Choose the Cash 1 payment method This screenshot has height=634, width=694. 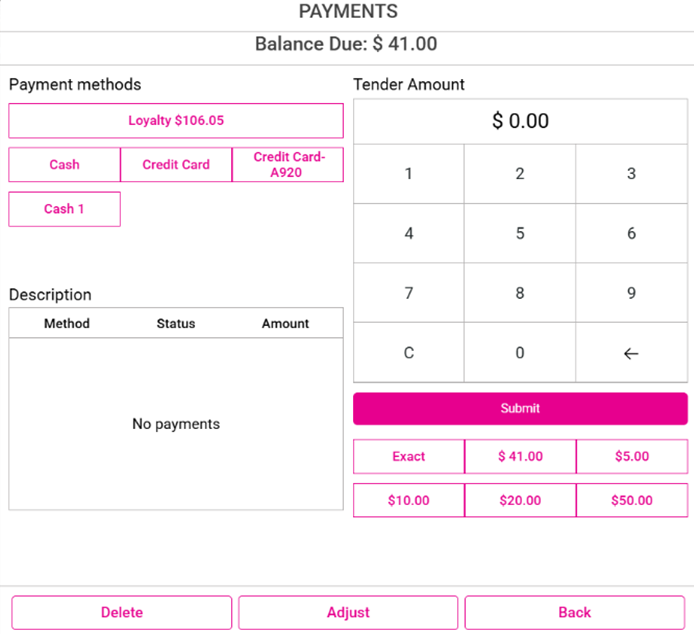pos(64,209)
